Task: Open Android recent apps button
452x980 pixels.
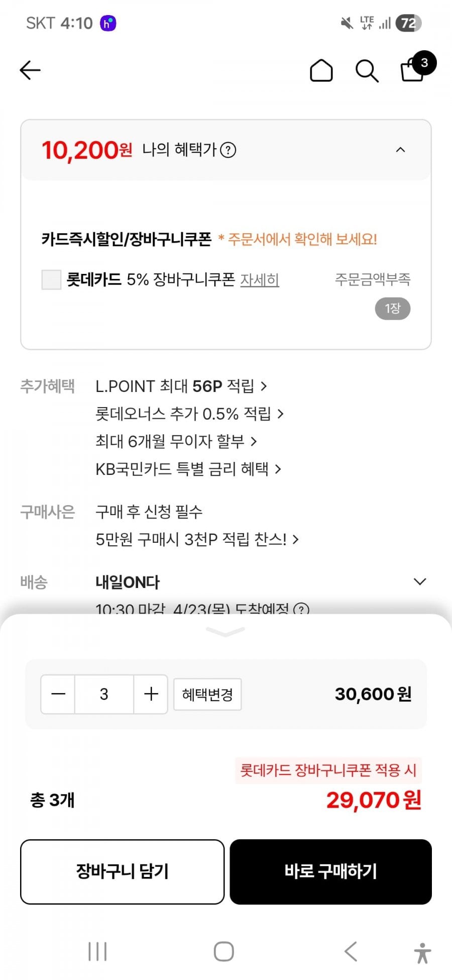Action: 97,951
